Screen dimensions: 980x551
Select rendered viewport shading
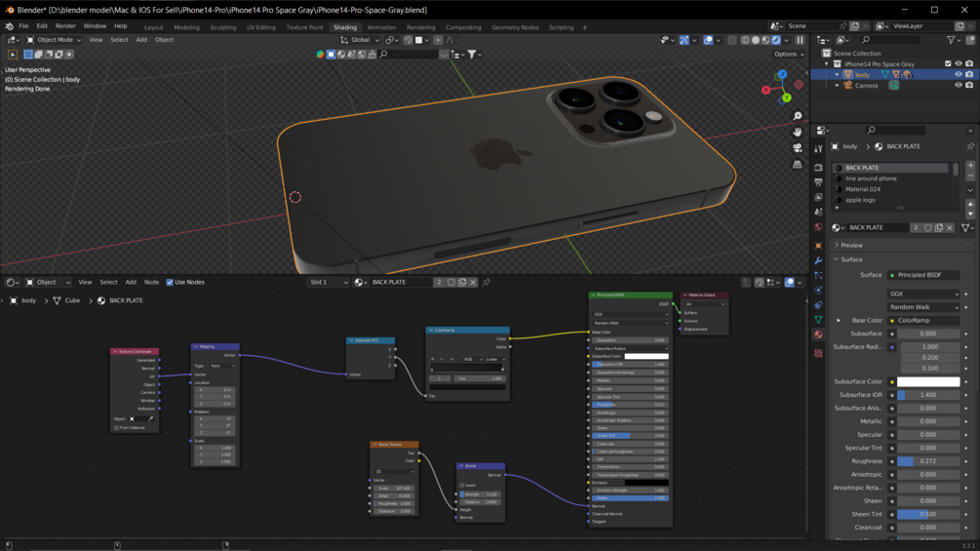coord(776,40)
